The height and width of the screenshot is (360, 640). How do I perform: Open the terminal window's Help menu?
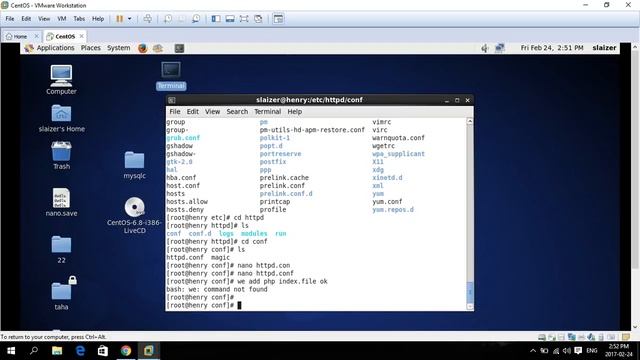coord(294,111)
